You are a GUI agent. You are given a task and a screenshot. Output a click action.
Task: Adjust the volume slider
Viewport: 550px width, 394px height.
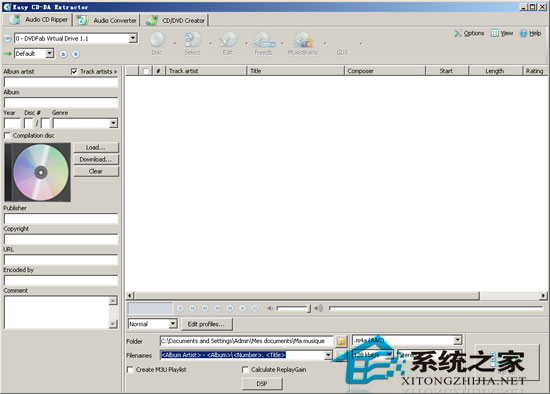pyautogui.click(x=294, y=308)
